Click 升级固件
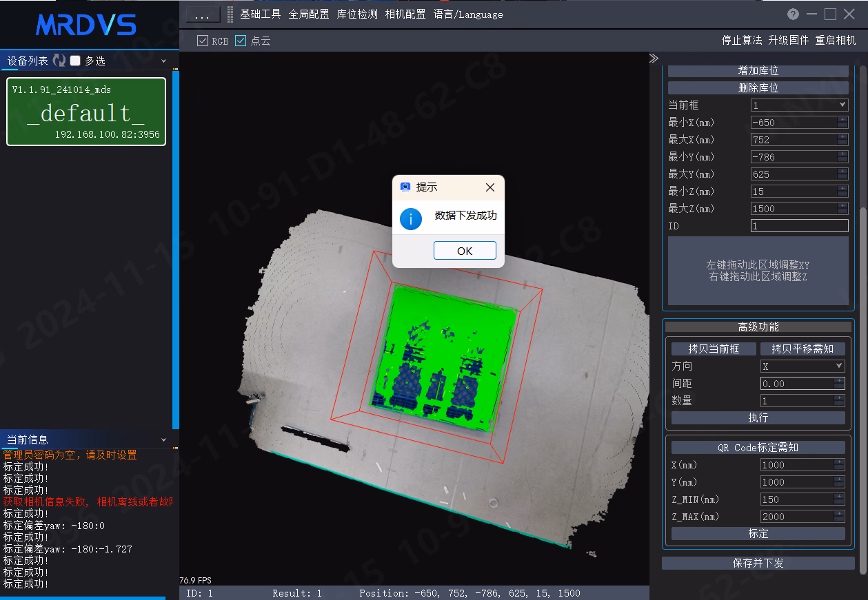 [x=789, y=40]
